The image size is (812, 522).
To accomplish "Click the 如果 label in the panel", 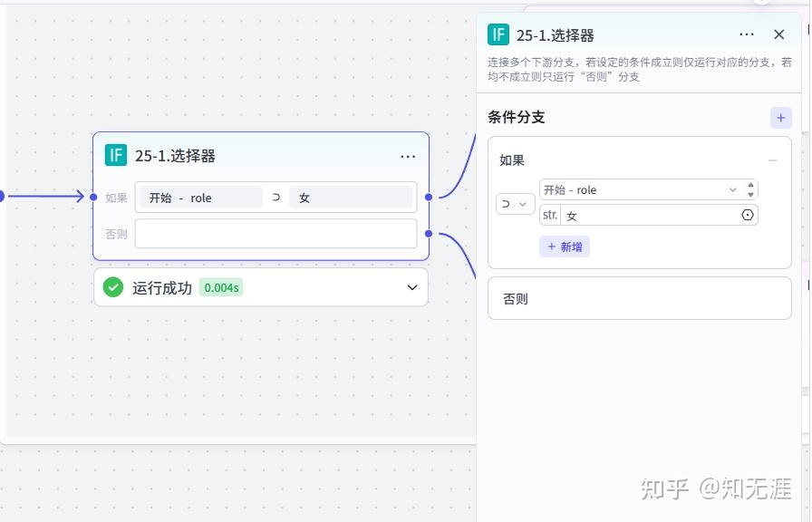I will click(512, 160).
